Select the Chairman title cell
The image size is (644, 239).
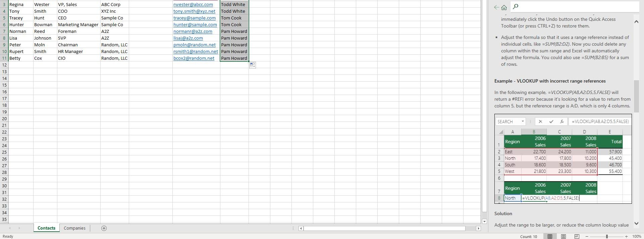(79, 45)
